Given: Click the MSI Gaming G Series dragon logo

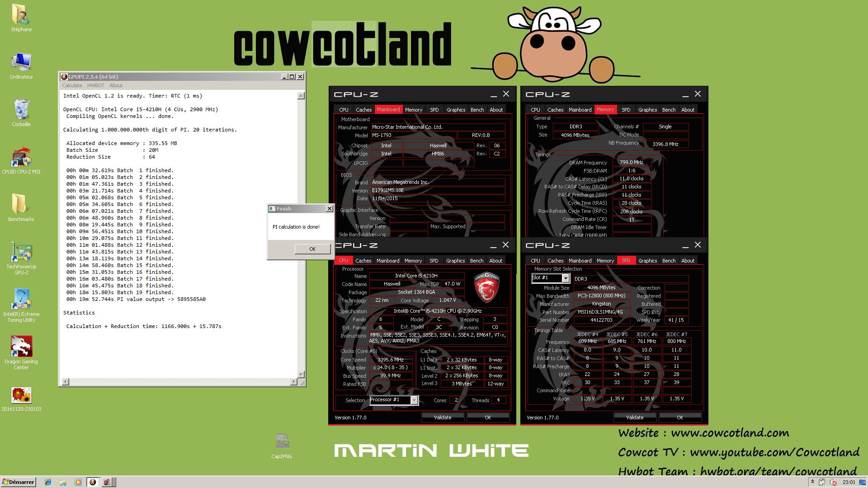Looking at the screenshot, I should tap(486, 288).
